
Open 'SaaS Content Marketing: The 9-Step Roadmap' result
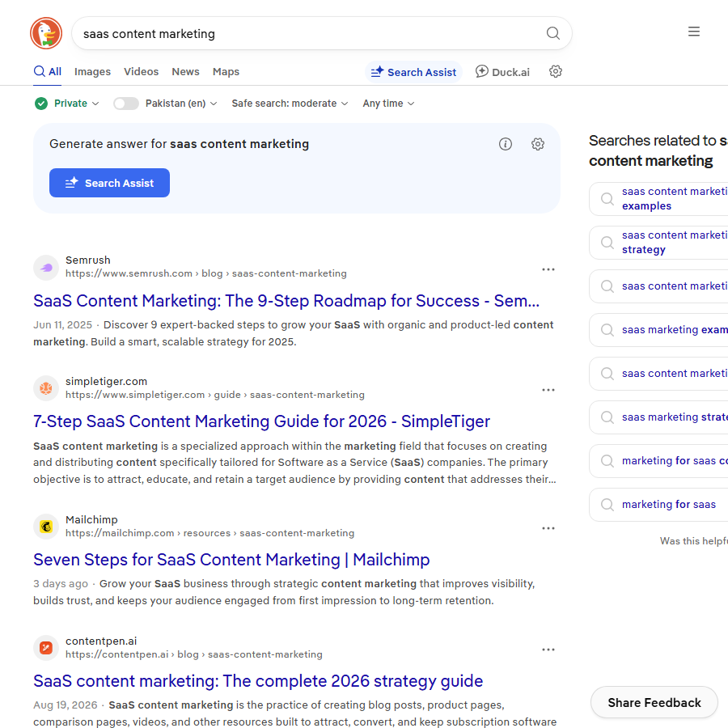point(286,301)
